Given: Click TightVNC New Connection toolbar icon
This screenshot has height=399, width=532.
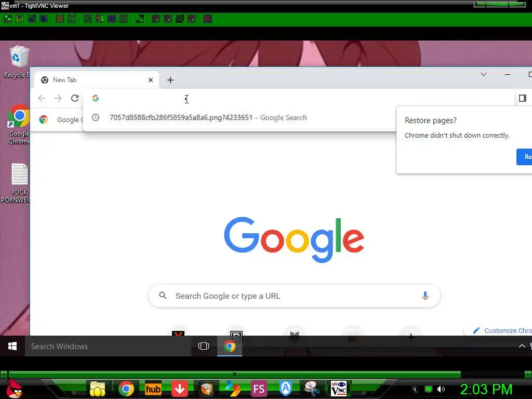Looking at the screenshot, I should (x=7, y=19).
